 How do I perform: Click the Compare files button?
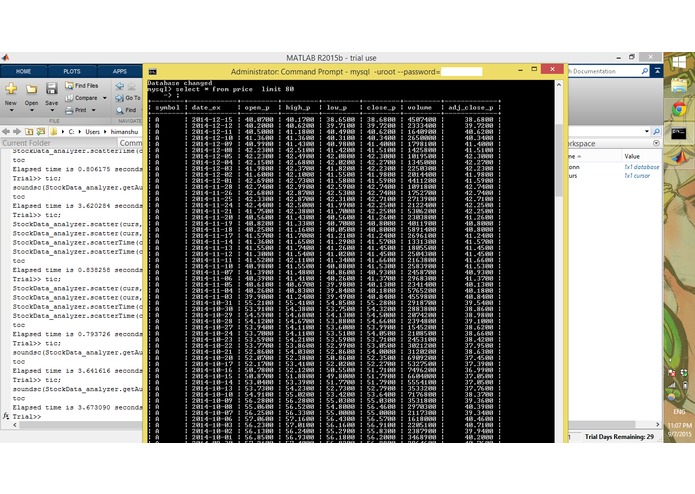(82, 98)
